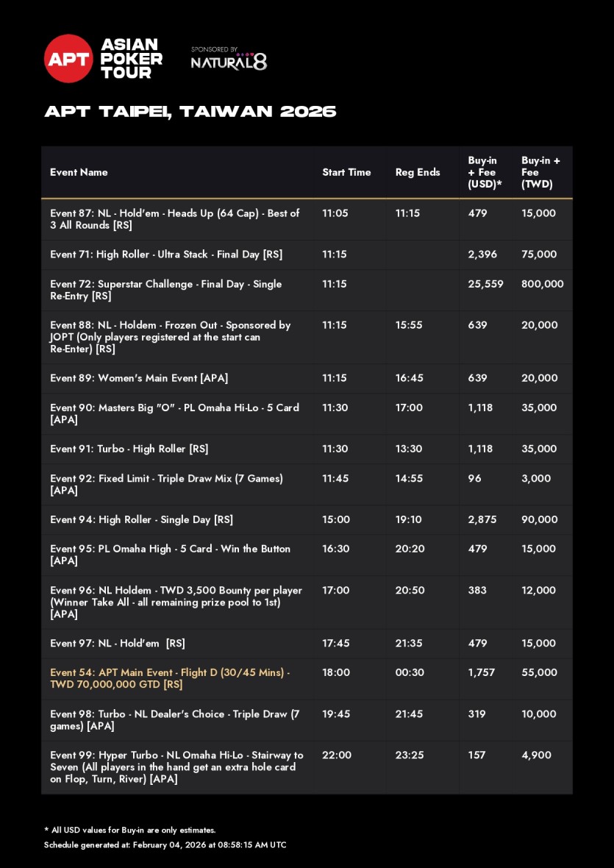Select Event 94 High Roller Single Day
The image size is (614, 868).
[141, 519]
